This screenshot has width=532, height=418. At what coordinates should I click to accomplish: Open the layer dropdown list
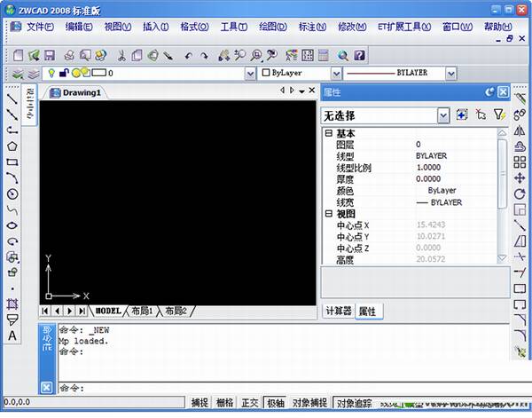tap(250, 73)
